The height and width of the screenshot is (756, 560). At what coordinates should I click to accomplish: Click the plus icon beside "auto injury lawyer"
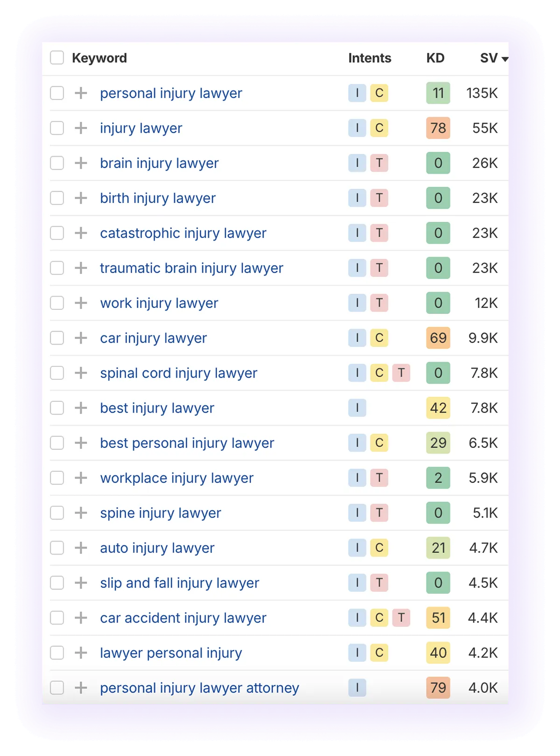coord(82,548)
